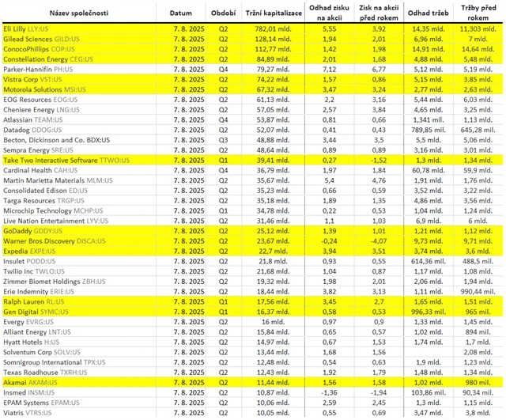Click the 'Zisk na akcii před rokem' header

(x=379, y=13)
